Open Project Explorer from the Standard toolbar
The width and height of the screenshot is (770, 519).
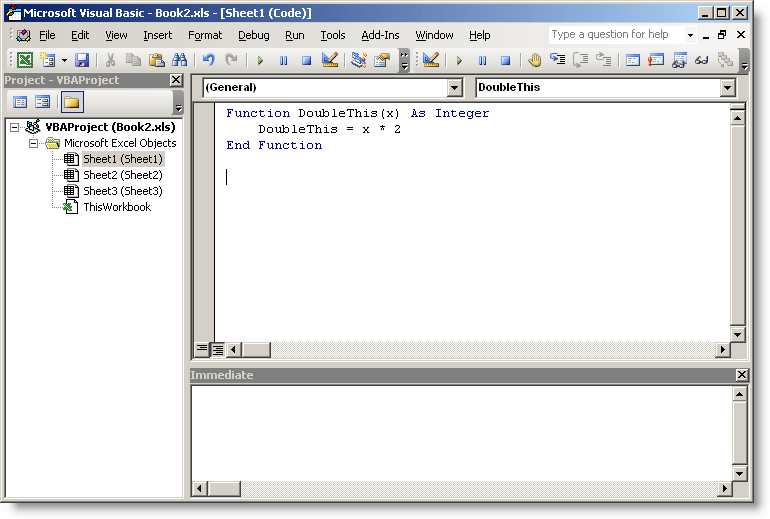pos(358,60)
